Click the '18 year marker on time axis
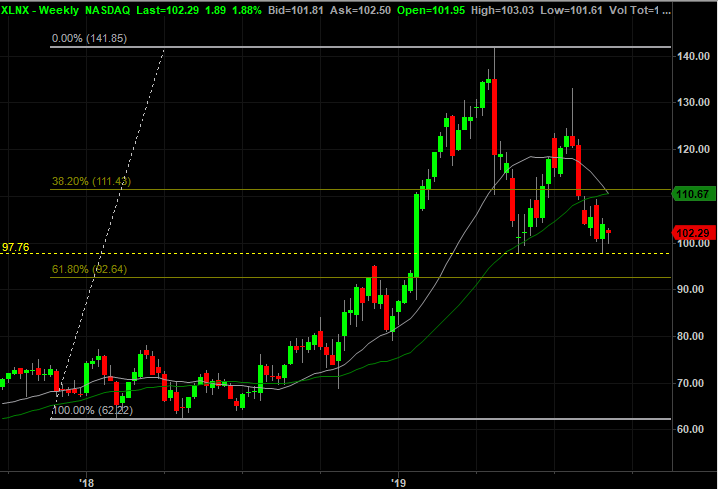This screenshot has height=489, width=719. coord(86,483)
